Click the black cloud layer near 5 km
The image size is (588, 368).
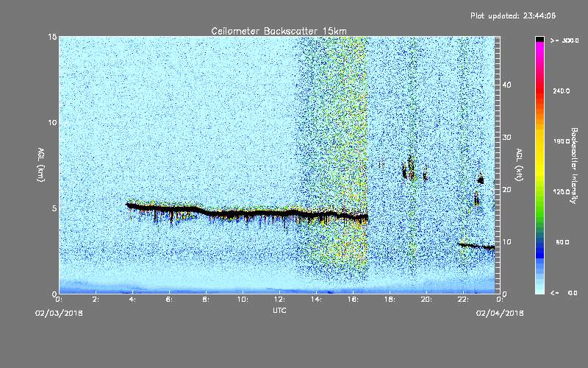(248, 213)
